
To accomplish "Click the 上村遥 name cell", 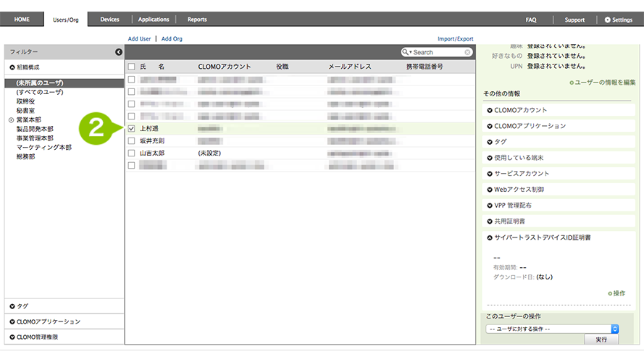I will pyautogui.click(x=149, y=128).
